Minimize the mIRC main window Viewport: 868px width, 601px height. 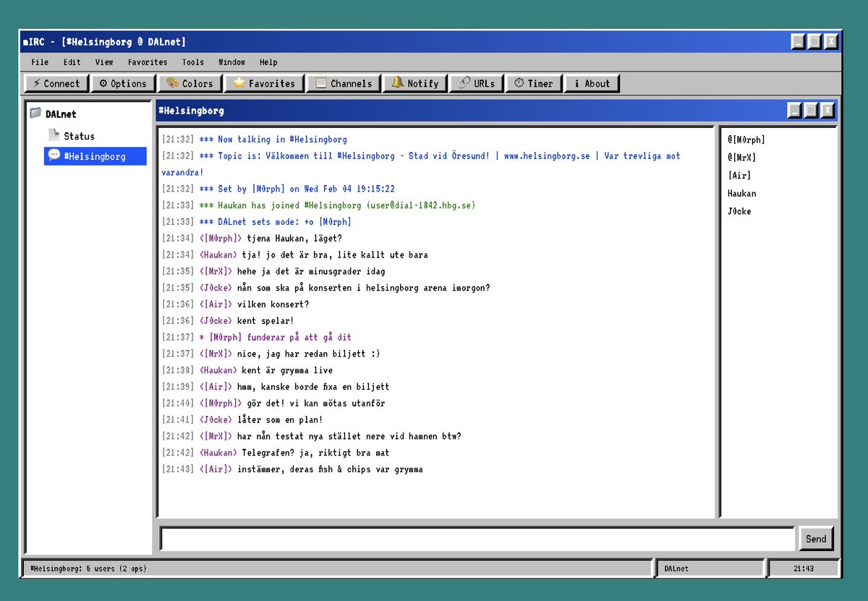(x=799, y=42)
